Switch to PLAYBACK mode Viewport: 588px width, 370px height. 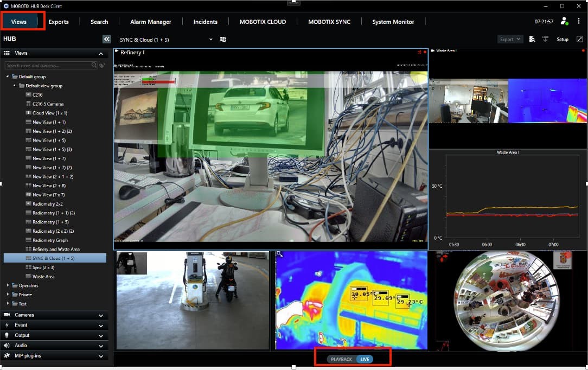point(341,359)
